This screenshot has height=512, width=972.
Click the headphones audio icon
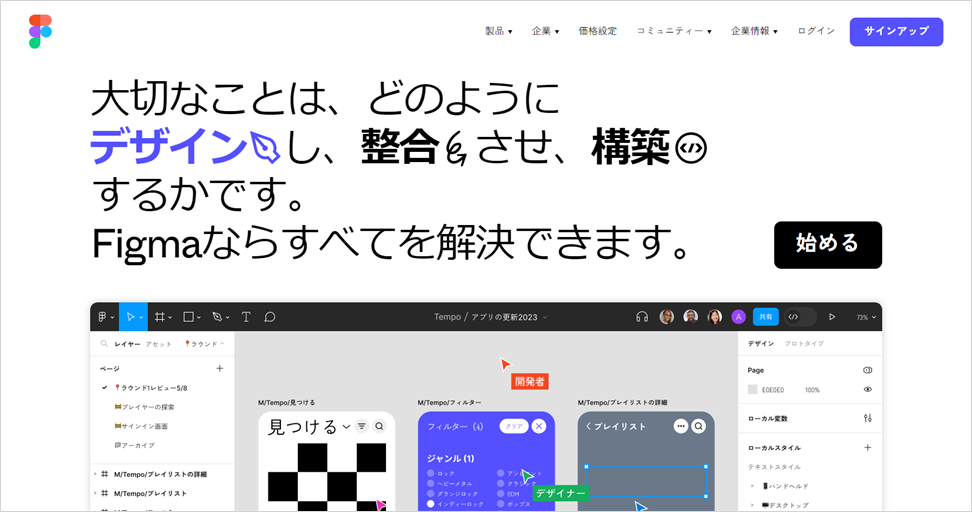coord(642,317)
